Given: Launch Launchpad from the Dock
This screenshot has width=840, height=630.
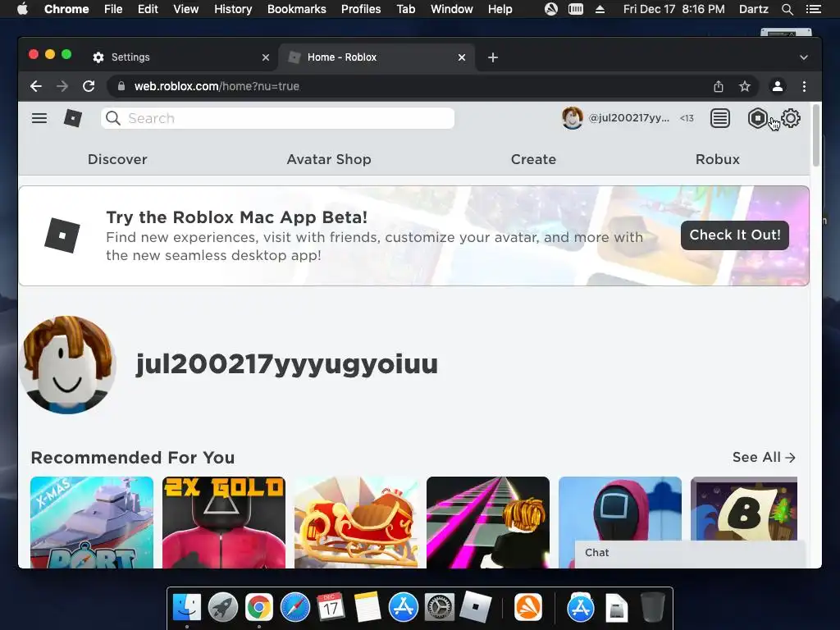Looking at the screenshot, I should 223,608.
